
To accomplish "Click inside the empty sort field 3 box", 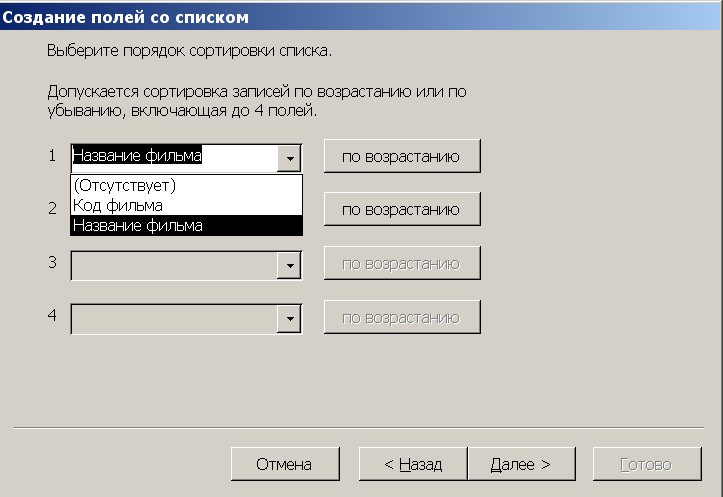I will pos(174,266).
